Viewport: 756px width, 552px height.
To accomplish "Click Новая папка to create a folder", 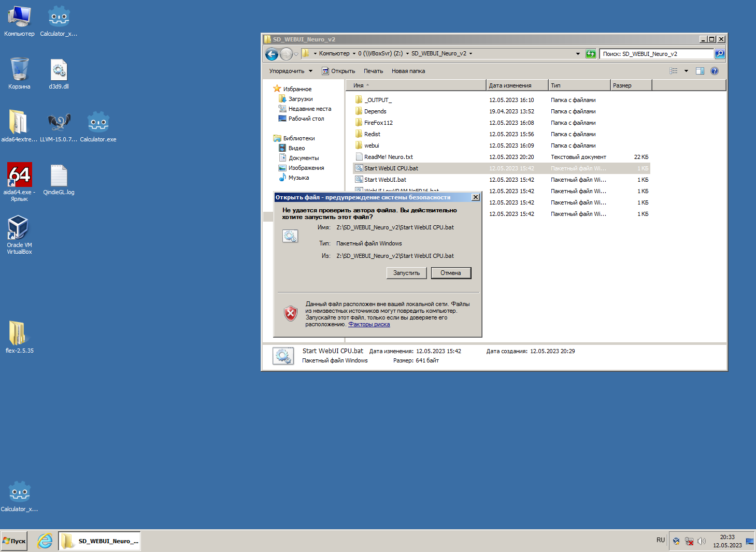I will [408, 71].
